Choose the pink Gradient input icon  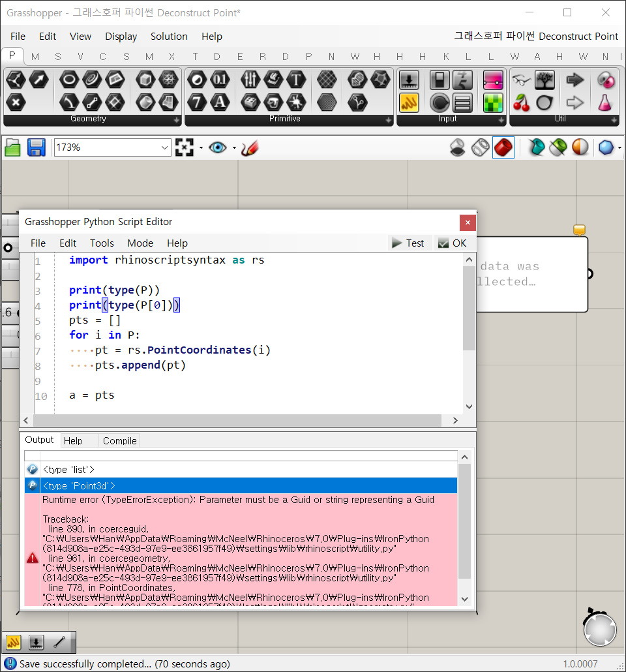coord(493,80)
